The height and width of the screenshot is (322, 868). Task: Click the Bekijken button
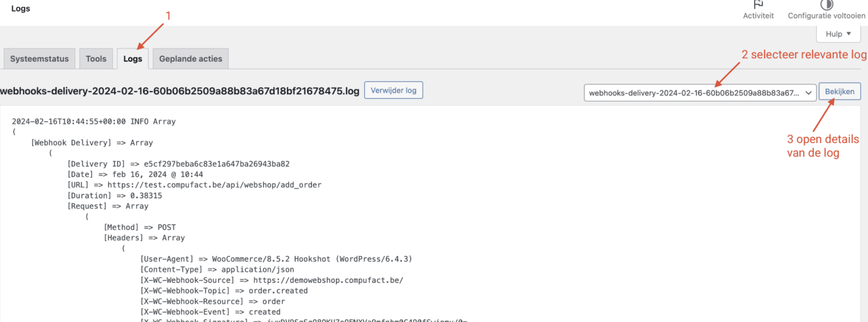click(x=840, y=92)
